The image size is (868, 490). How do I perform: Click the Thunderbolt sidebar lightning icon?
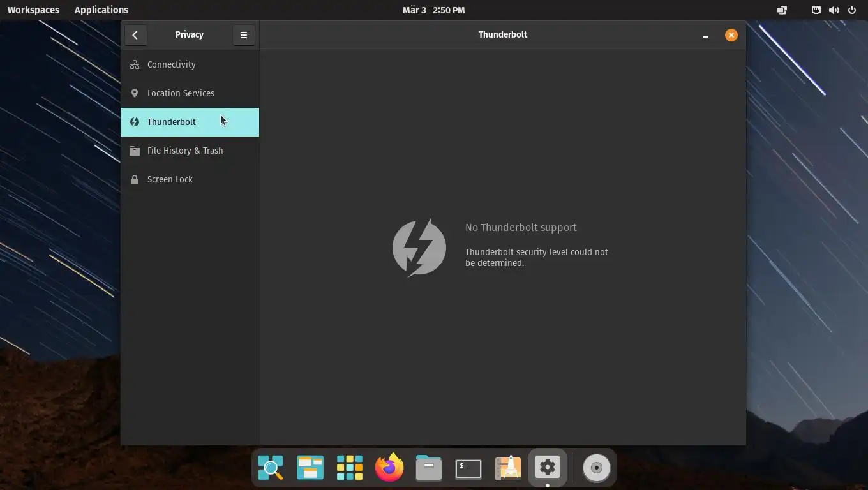135,122
